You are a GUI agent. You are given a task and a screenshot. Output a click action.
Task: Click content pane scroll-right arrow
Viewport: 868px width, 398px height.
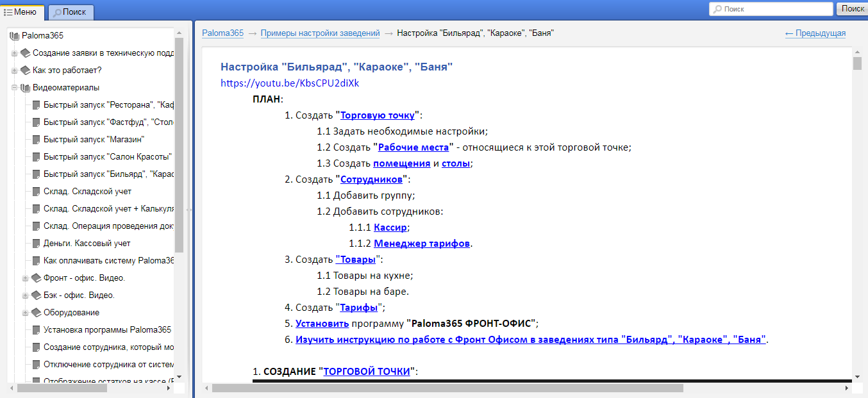click(x=847, y=388)
